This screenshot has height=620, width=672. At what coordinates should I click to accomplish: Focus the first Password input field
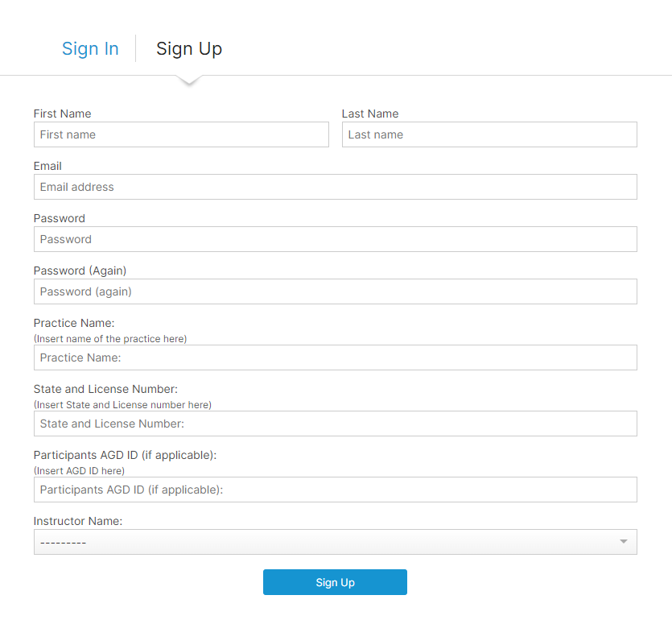tap(335, 239)
